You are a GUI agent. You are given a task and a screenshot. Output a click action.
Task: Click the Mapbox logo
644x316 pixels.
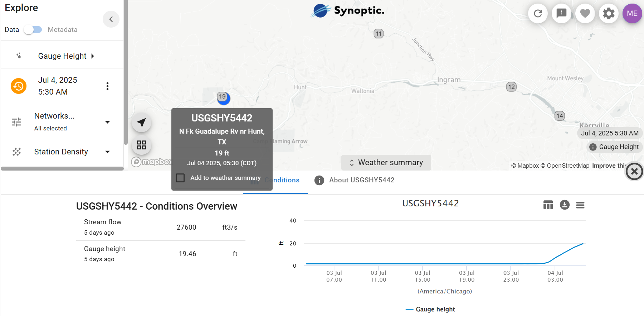pos(151,162)
